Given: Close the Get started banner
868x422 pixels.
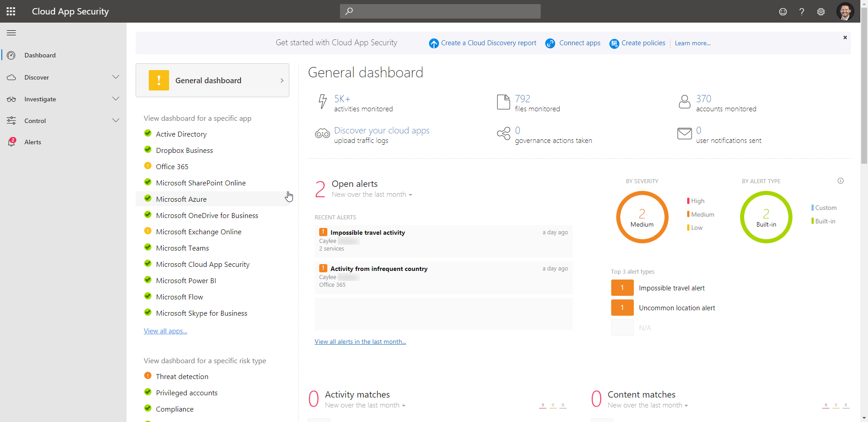Looking at the screenshot, I should (x=845, y=38).
